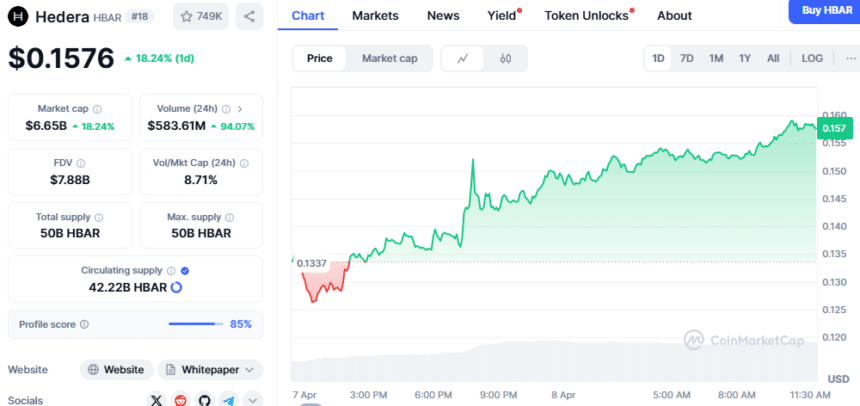
Task: Open Hedera's GitHub repository icon
Action: click(205, 400)
